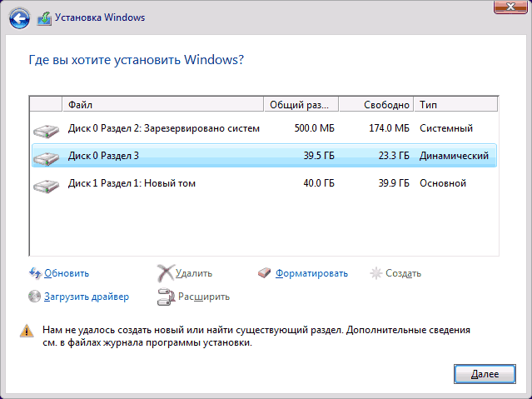Click the Системный type cell

point(446,128)
